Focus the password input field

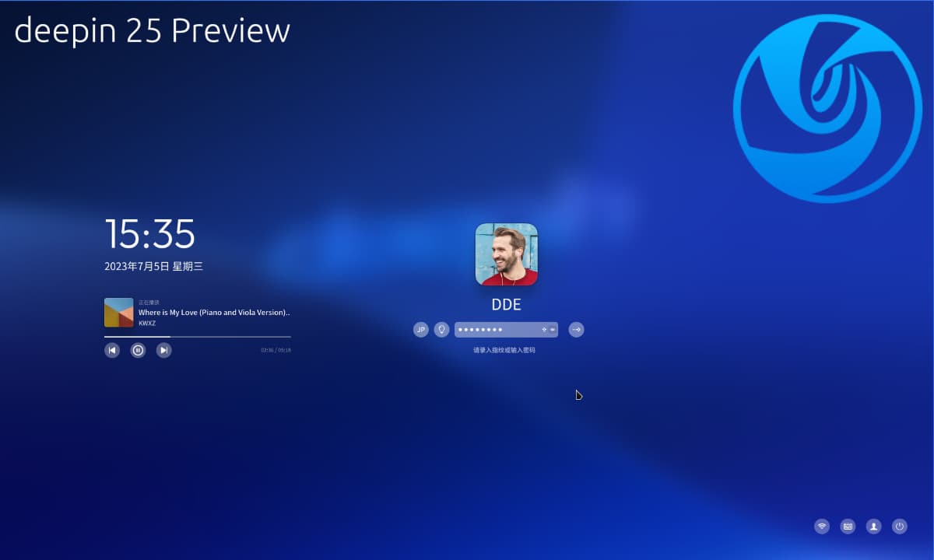pyautogui.click(x=506, y=330)
